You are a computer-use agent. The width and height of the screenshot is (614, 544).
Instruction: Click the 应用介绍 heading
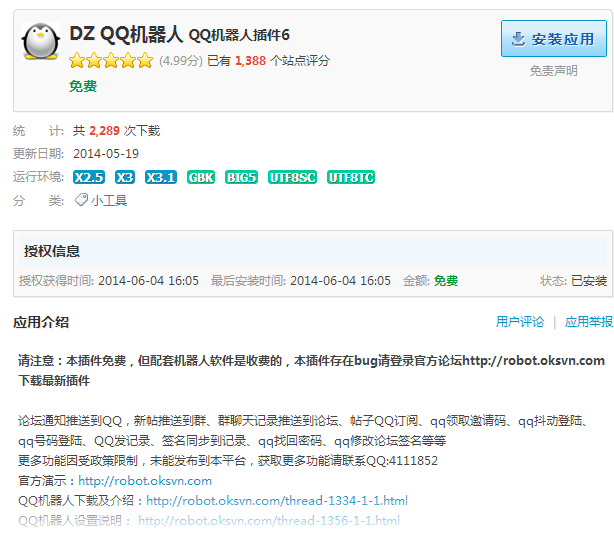[41, 322]
